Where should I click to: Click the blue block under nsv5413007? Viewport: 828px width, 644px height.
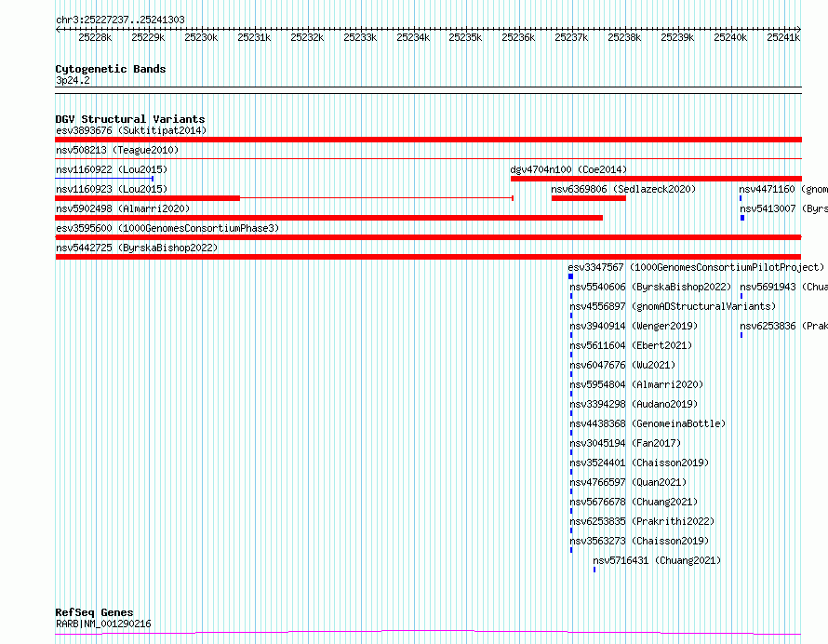click(742, 218)
